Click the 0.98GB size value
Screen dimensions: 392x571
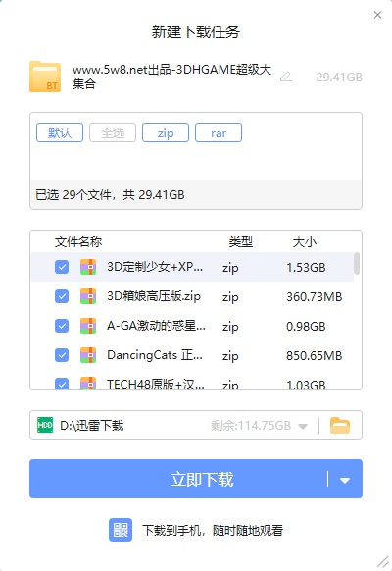coord(306,327)
